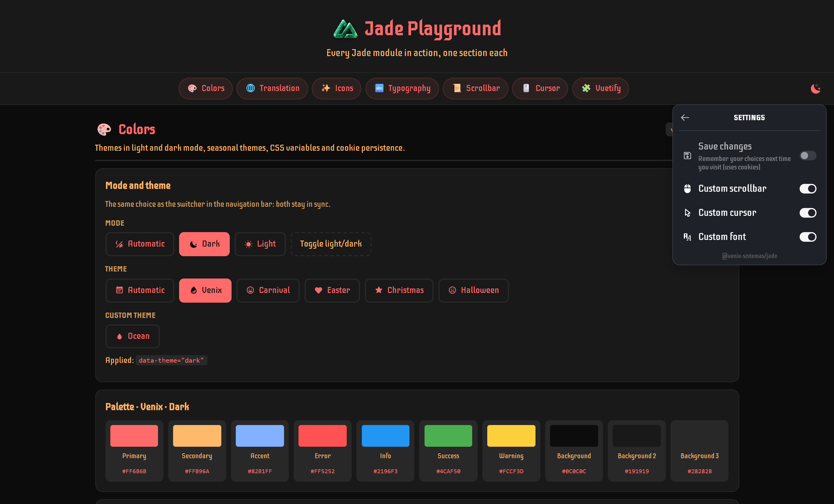Select Automatic mode option
This screenshot has height=504, width=834.
click(x=140, y=244)
